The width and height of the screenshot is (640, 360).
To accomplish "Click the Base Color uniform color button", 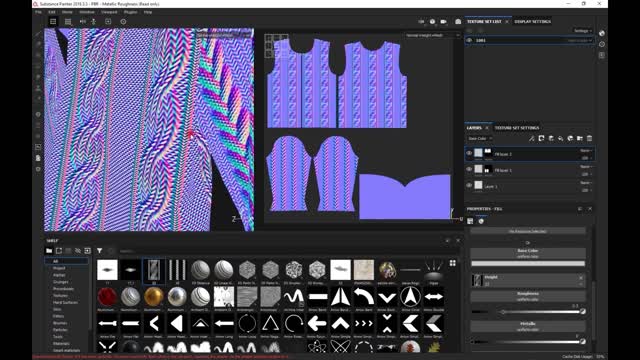I will [528, 253].
